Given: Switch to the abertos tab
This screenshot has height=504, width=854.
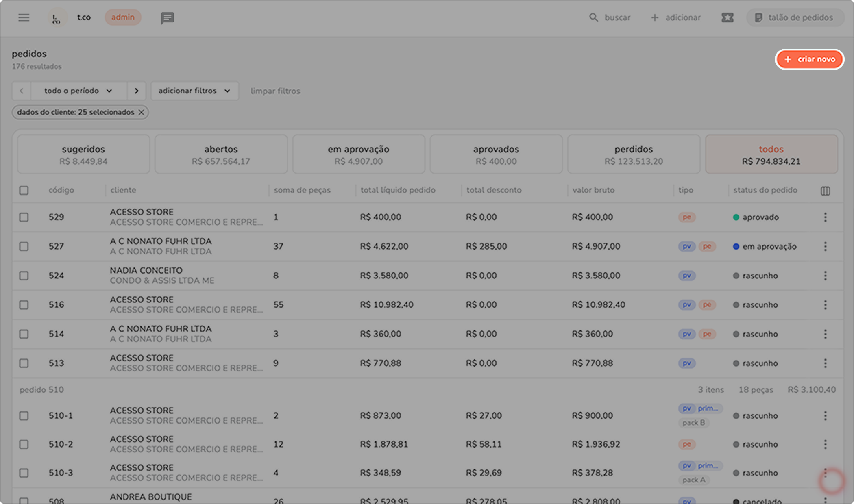Looking at the screenshot, I should click(x=221, y=154).
